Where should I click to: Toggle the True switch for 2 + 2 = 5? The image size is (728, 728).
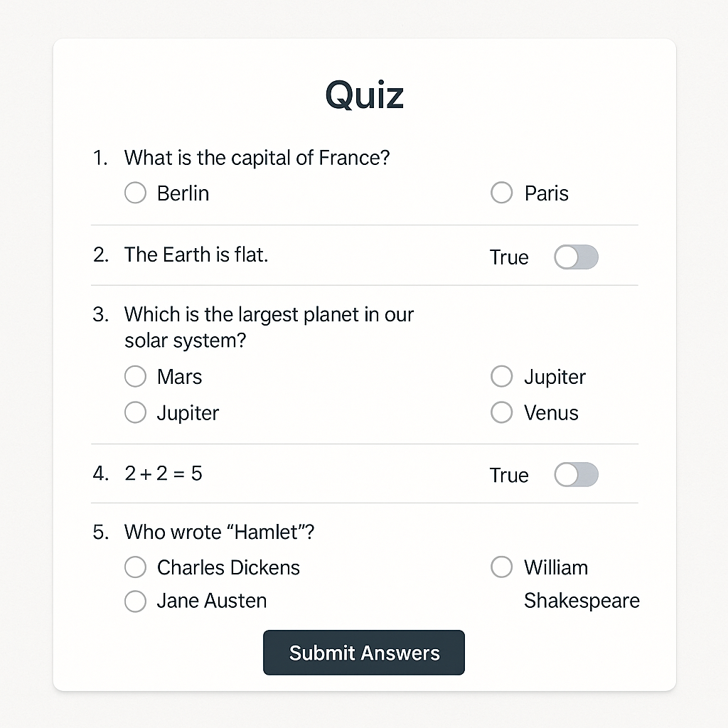(x=576, y=474)
